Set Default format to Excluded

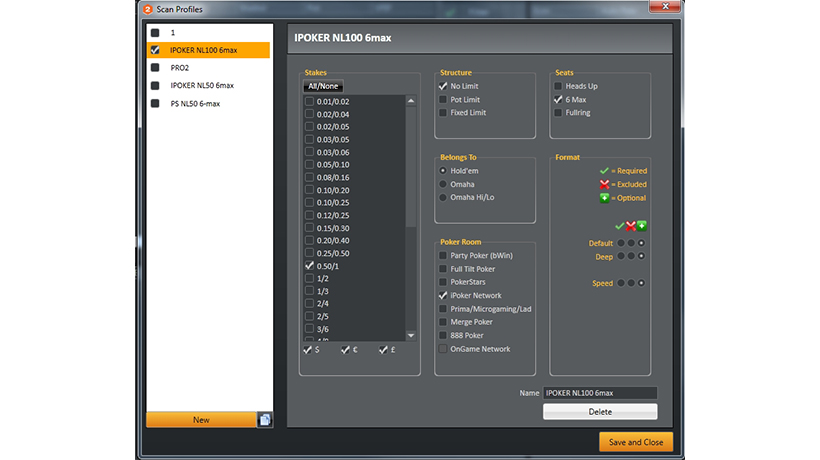tap(631, 243)
